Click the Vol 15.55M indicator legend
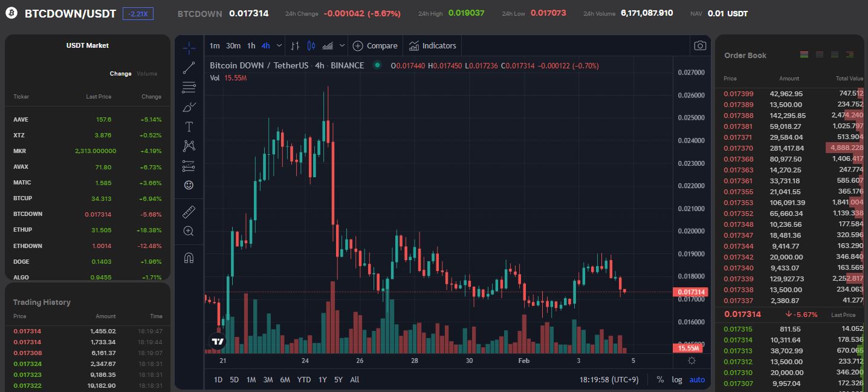The height and width of the screenshot is (392, 868). [228, 78]
